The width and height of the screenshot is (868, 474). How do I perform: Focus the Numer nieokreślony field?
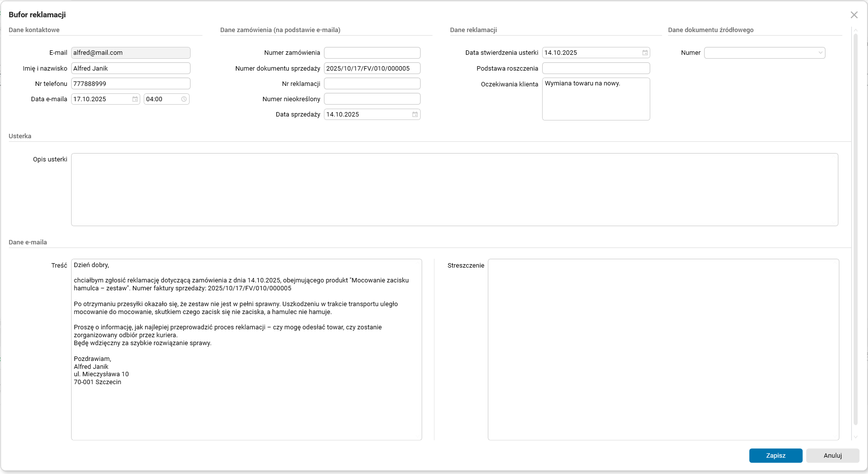click(x=372, y=99)
